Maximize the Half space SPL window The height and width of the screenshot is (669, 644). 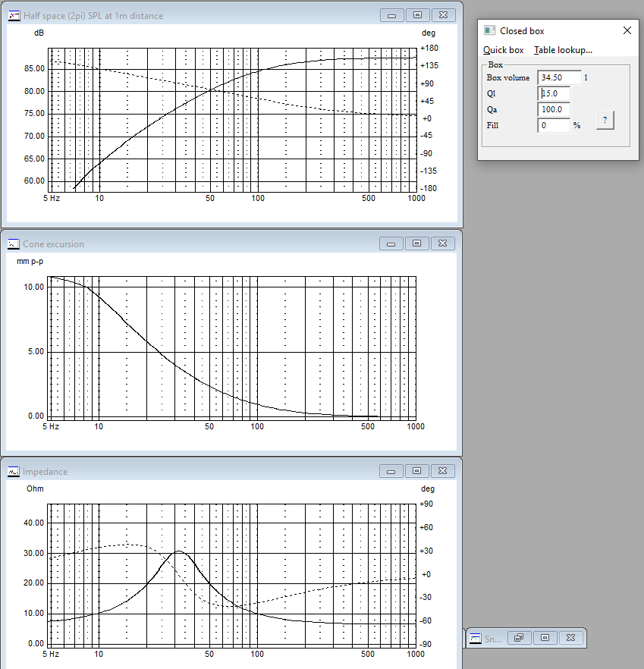[417, 15]
